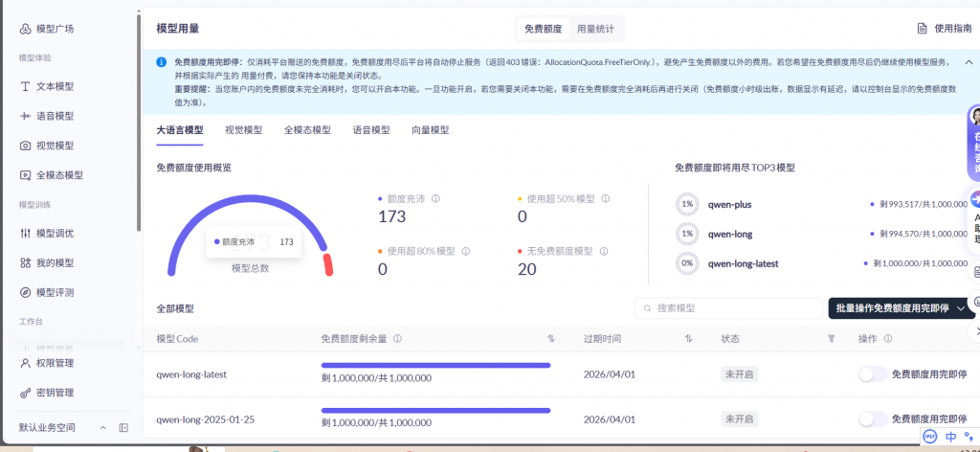Open 语音模型 in sidebar

(x=48, y=116)
